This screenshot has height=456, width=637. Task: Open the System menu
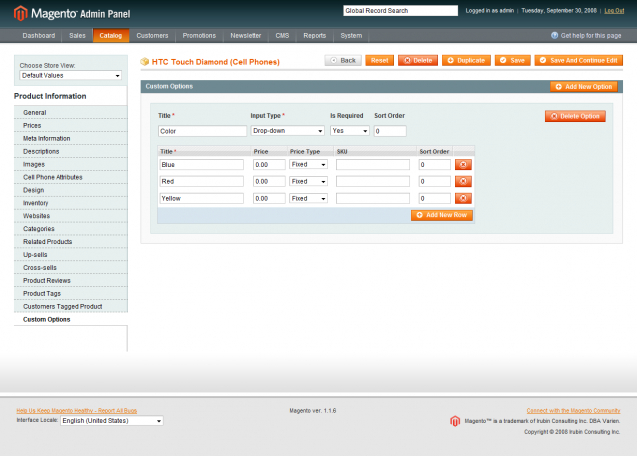click(351, 36)
